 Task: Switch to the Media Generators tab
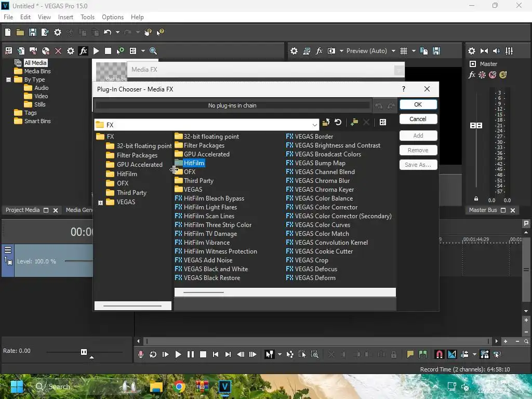(x=79, y=210)
